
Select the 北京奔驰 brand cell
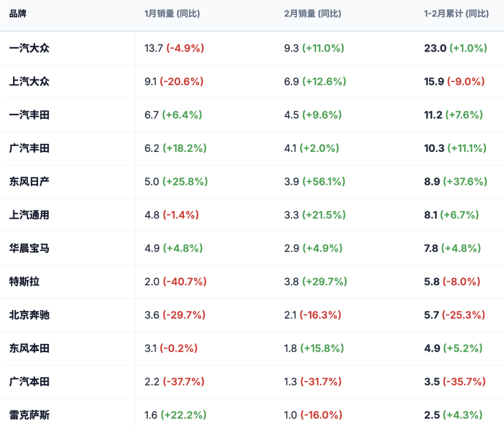(x=29, y=315)
